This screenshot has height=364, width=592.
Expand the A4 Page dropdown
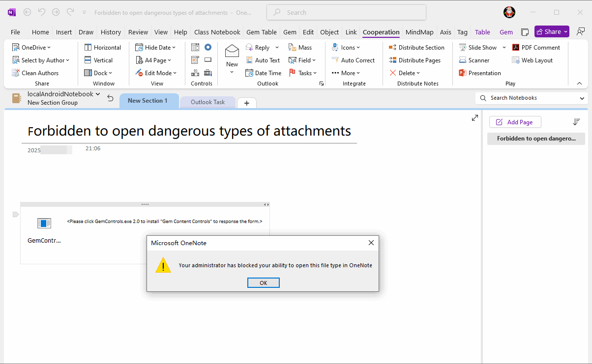point(153,60)
